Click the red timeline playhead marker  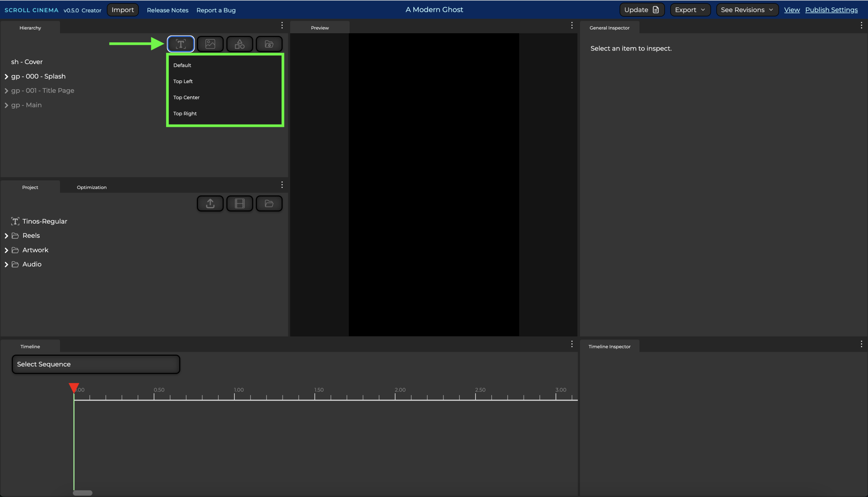[x=74, y=387]
